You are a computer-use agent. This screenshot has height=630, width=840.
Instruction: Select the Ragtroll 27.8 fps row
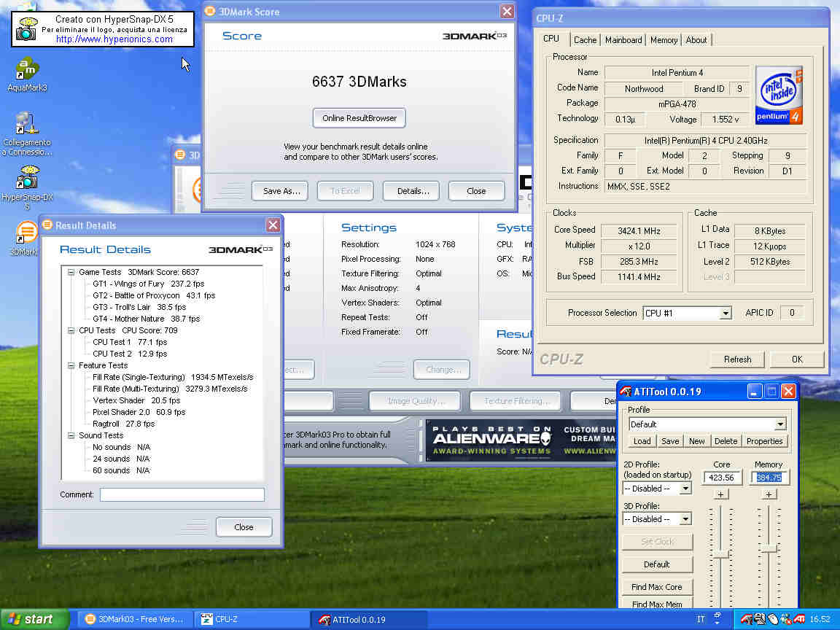pyautogui.click(x=123, y=424)
